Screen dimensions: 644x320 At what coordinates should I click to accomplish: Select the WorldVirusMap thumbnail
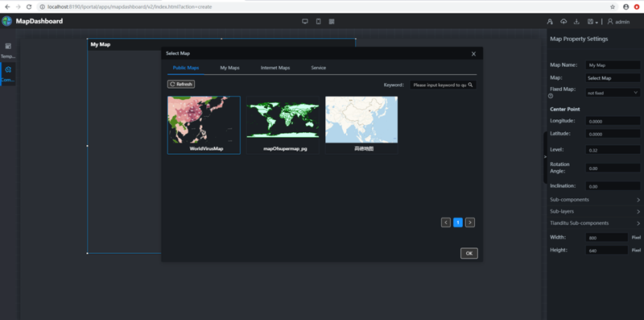[x=204, y=125]
